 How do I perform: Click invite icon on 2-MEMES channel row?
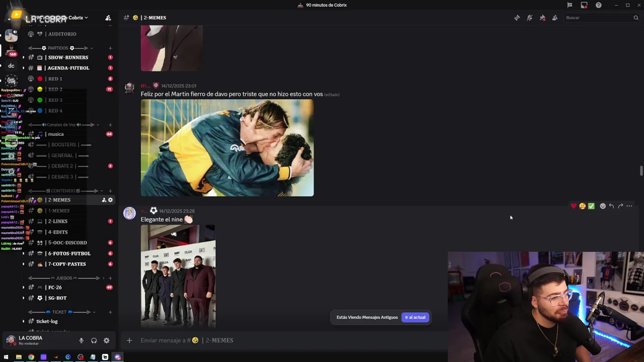[x=104, y=200]
